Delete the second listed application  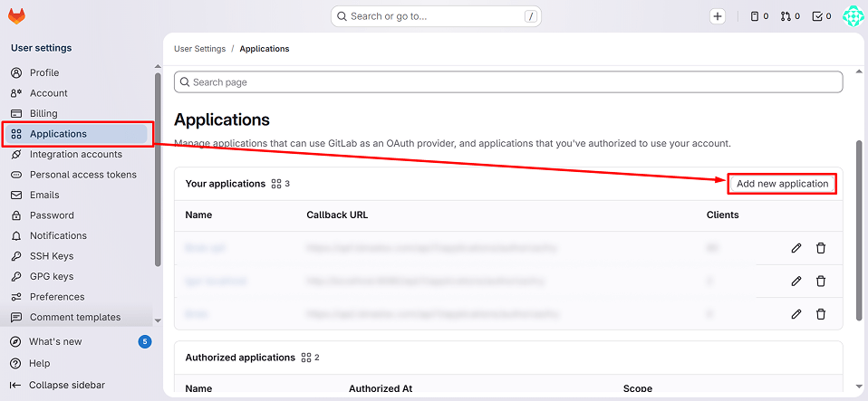pos(820,282)
